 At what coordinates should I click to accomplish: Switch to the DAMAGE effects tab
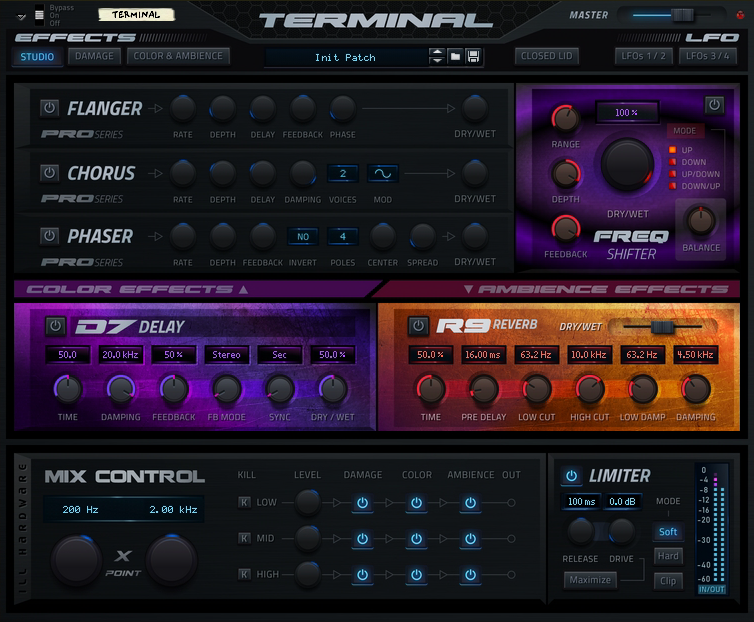pyautogui.click(x=94, y=56)
